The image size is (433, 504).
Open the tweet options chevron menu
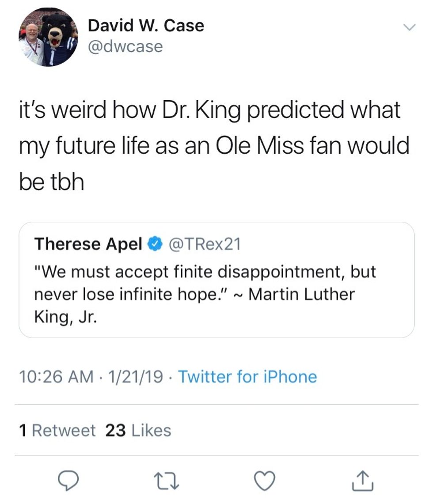(410, 28)
